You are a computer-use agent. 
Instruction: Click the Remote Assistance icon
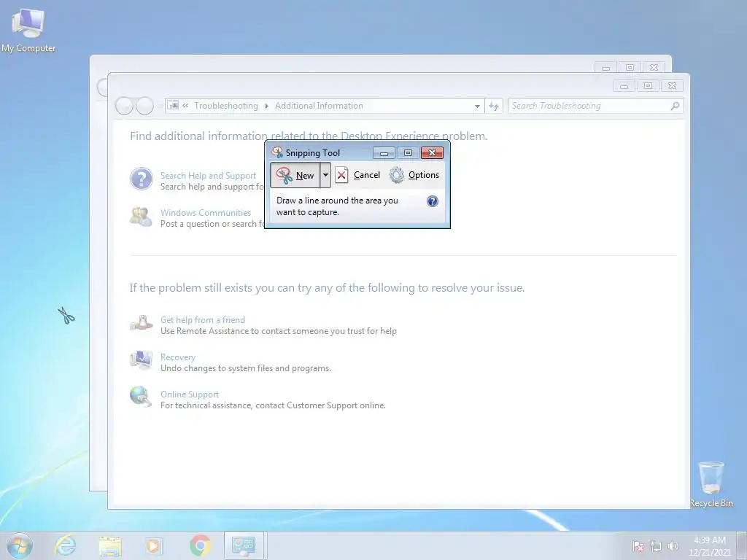click(141, 323)
